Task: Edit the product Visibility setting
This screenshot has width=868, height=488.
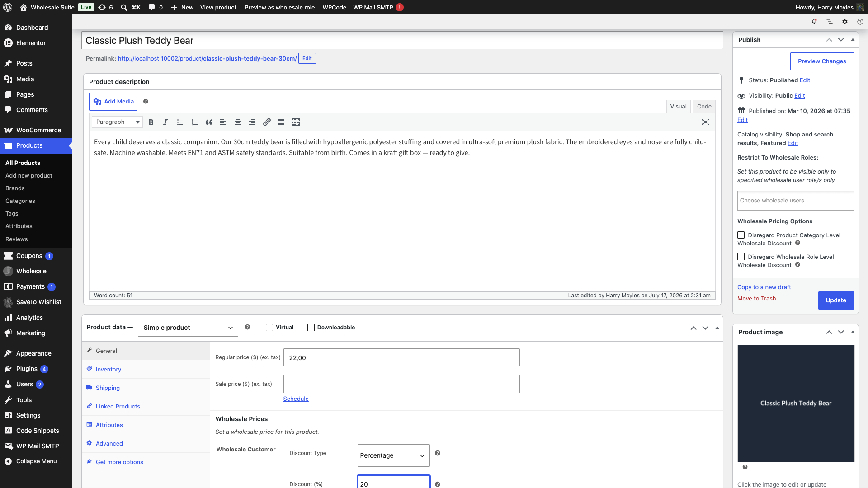Action: [799, 95]
